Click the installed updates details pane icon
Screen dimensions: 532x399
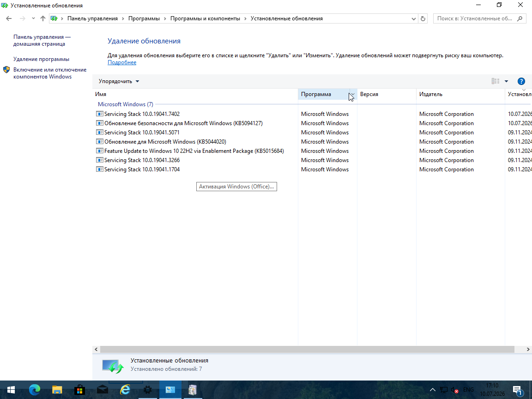pos(113,366)
